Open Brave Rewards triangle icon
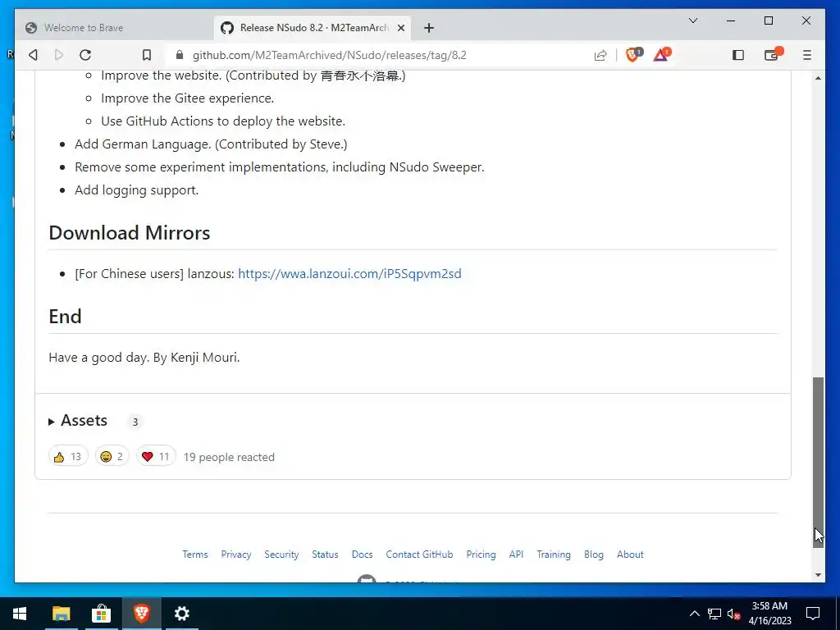Image resolution: width=840 pixels, height=630 pixels. [x=662, y=54]
